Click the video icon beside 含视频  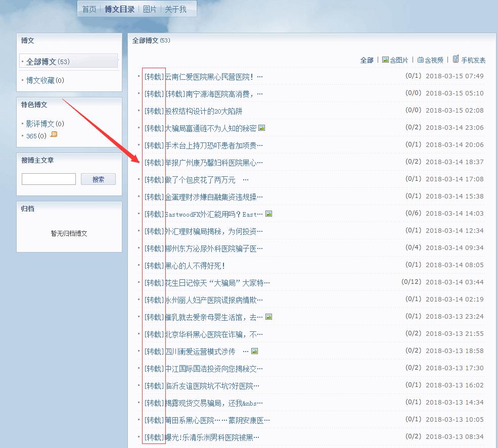coord(421,60)
